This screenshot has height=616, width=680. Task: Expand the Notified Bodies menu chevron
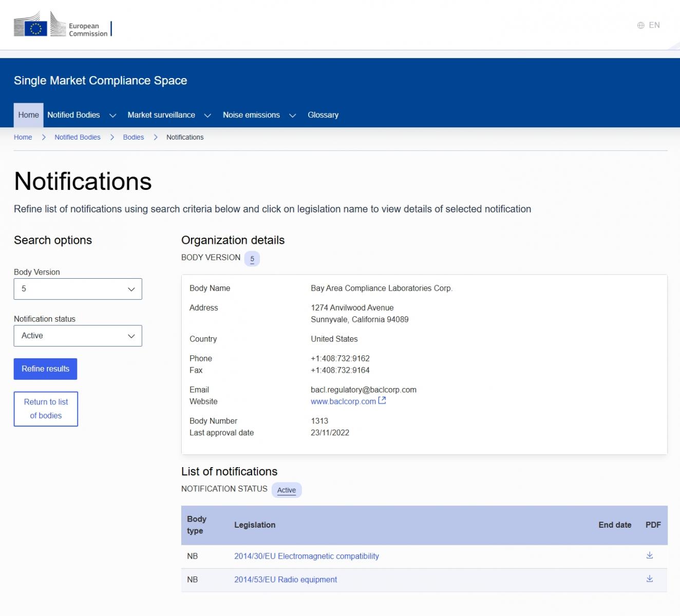tap(112, 115)
